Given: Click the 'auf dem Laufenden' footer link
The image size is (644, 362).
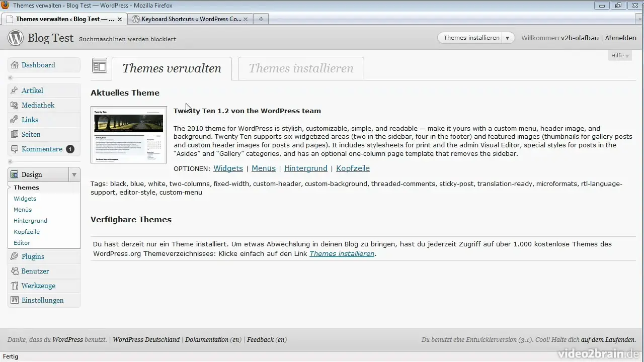Looking at the screenshot, I should [x=608, y=340].
